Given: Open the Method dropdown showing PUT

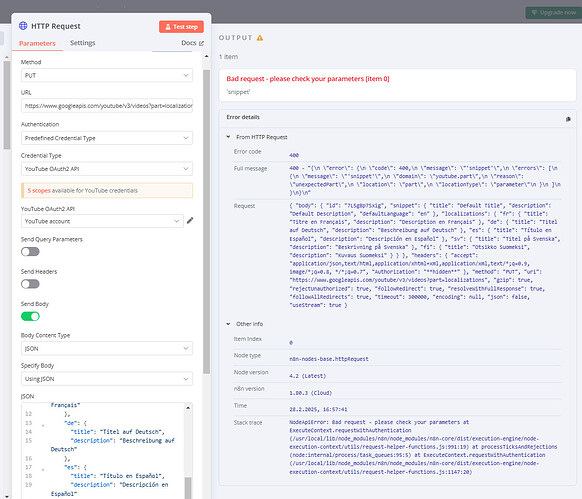Looking at the screenshot, I should [107, 75].
